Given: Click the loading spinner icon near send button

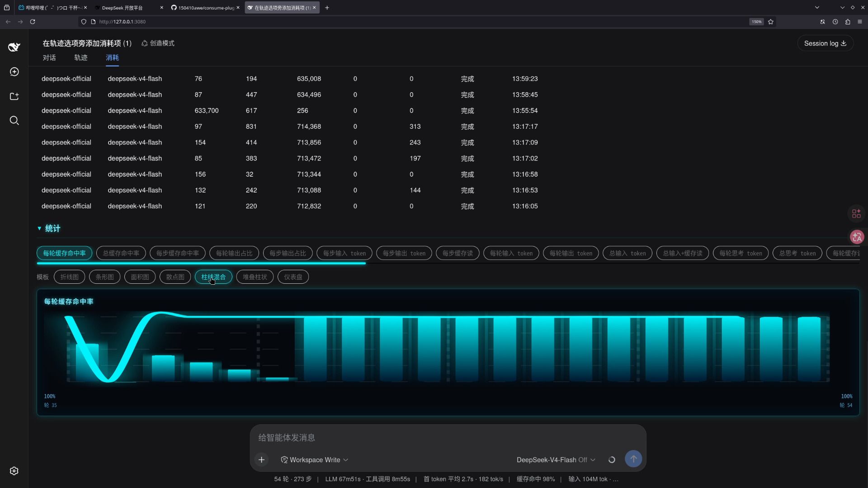Looking at the screenshot, I should 612,460.
